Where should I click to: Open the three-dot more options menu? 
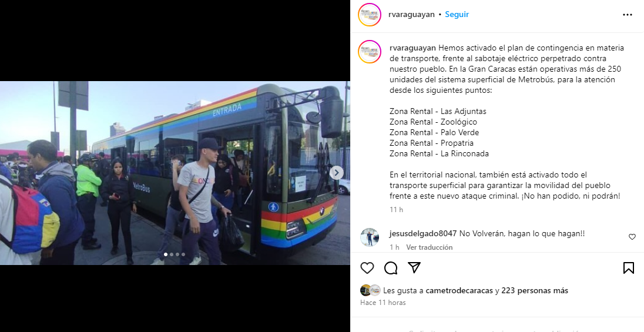[x=627, y=14]
